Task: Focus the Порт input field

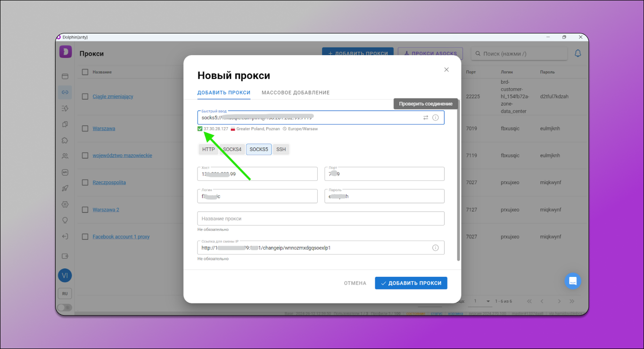Action: pos(385,174)
